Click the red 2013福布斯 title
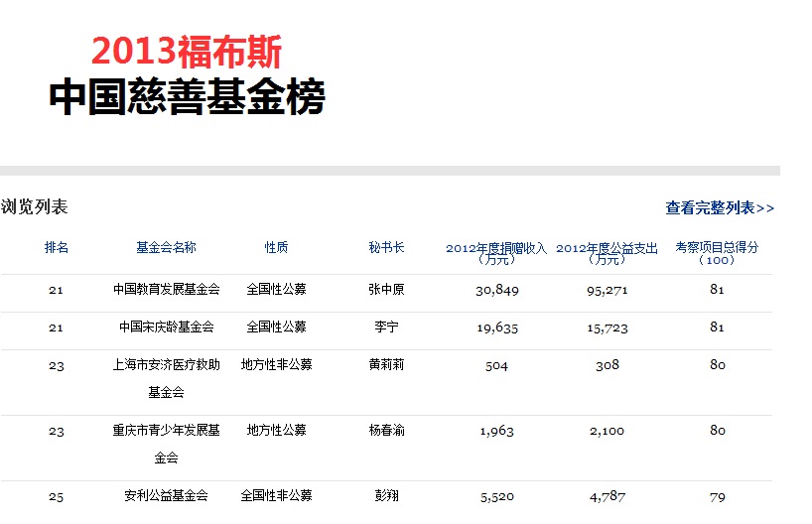 click(x=187, y=52)
